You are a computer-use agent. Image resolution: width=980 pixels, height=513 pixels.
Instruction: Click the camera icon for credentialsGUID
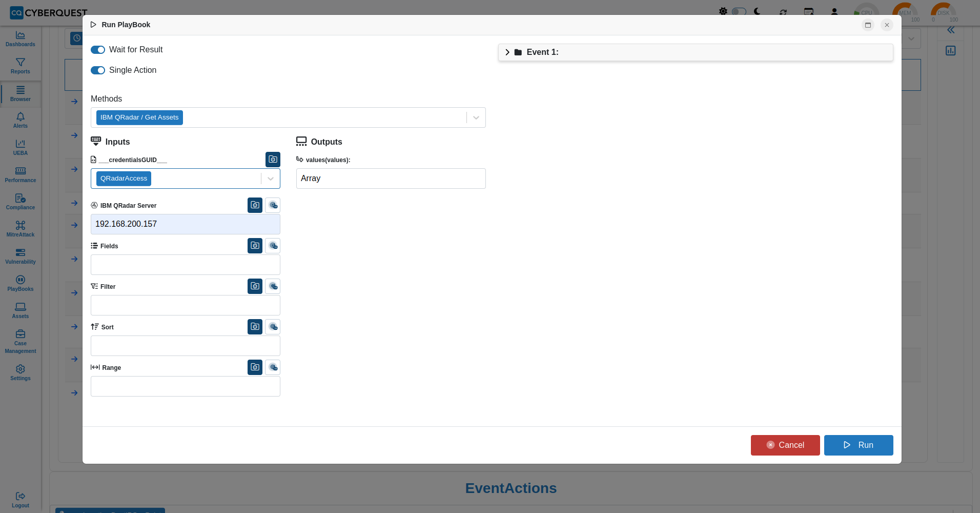[273, 160]
